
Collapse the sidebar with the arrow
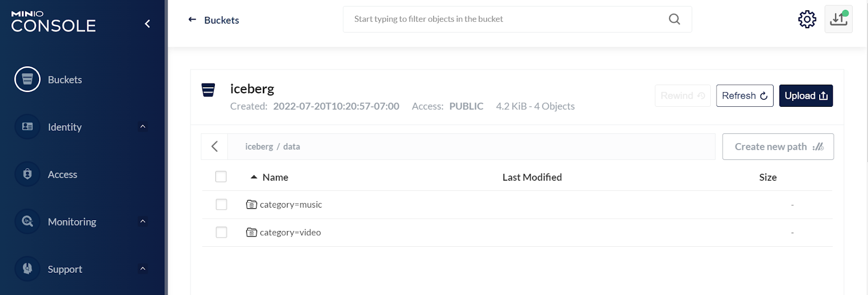click(x=147, y=24)
